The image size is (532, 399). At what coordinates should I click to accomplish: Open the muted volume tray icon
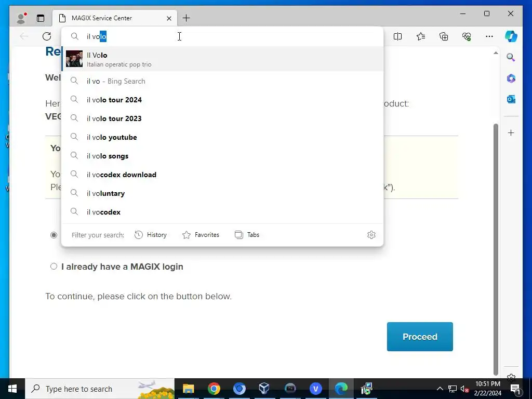pos(464,389)
